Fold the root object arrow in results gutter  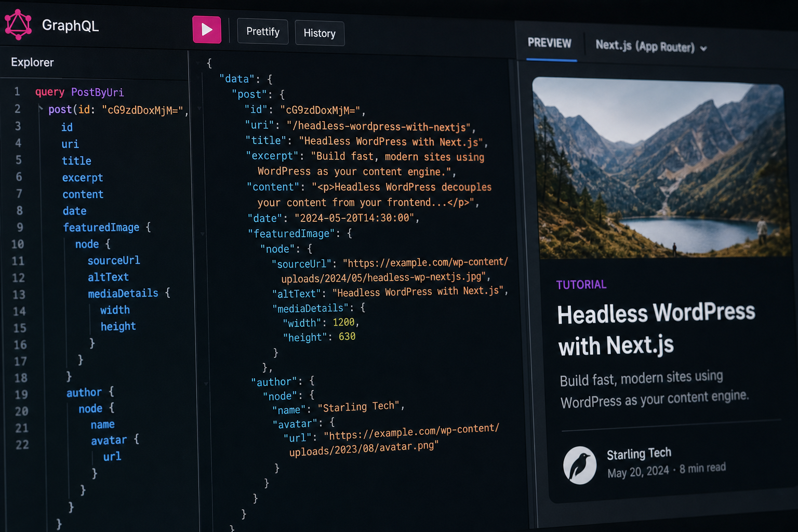198,64
